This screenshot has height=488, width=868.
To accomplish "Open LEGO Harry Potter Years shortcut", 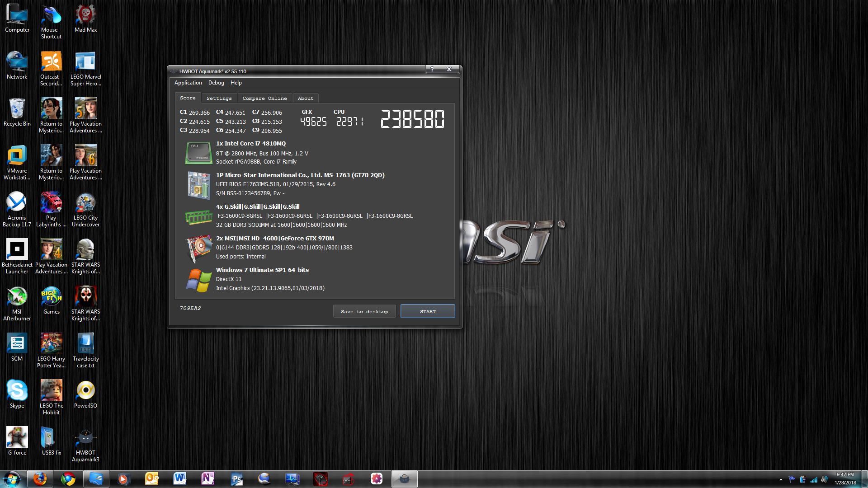I will pyautogui.click(x=51, y=351).
